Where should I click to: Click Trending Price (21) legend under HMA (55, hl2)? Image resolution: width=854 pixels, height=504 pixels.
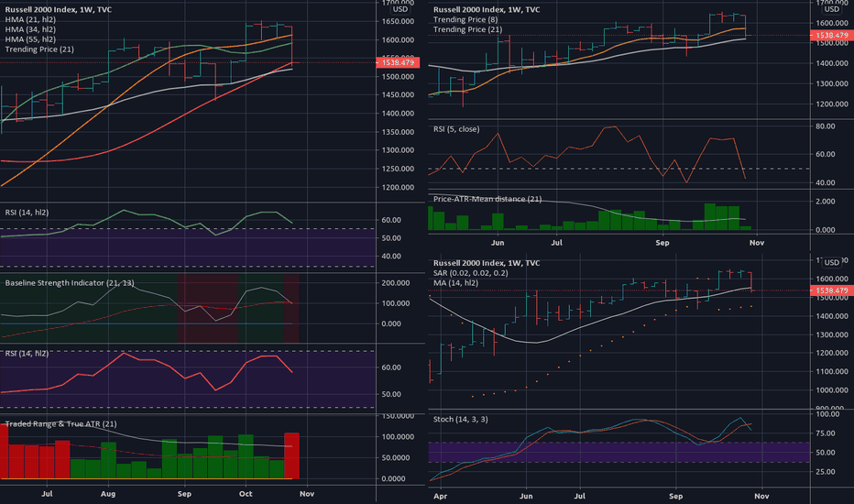(x=39, y=49)
